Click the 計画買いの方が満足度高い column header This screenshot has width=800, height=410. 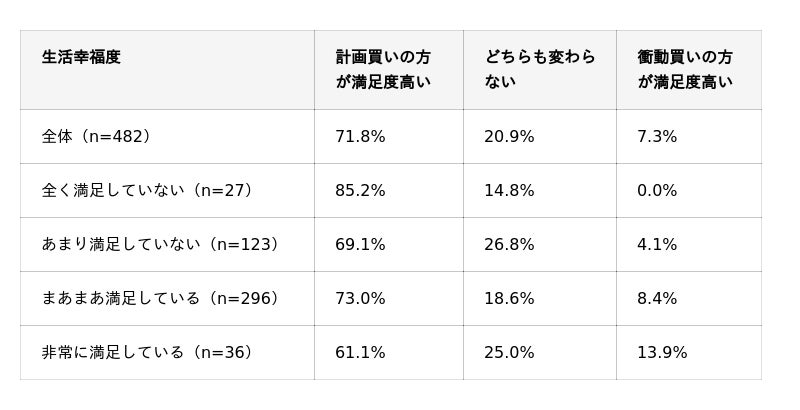[383, 70]
